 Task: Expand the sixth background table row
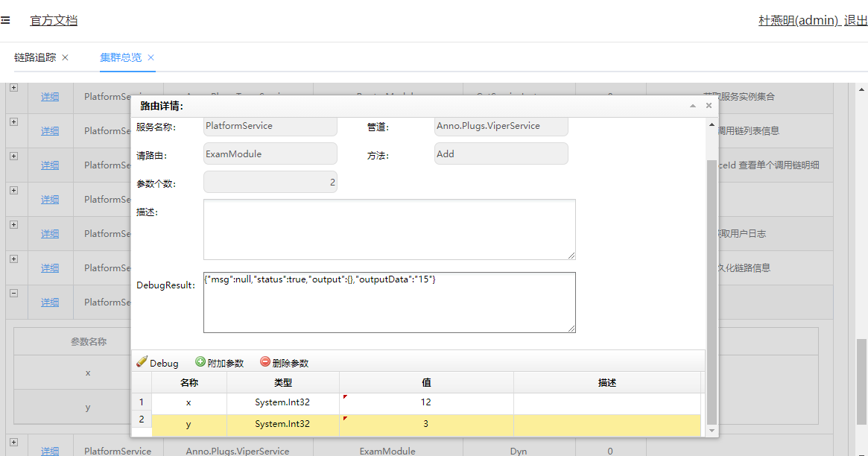click(x=14, y=259)
